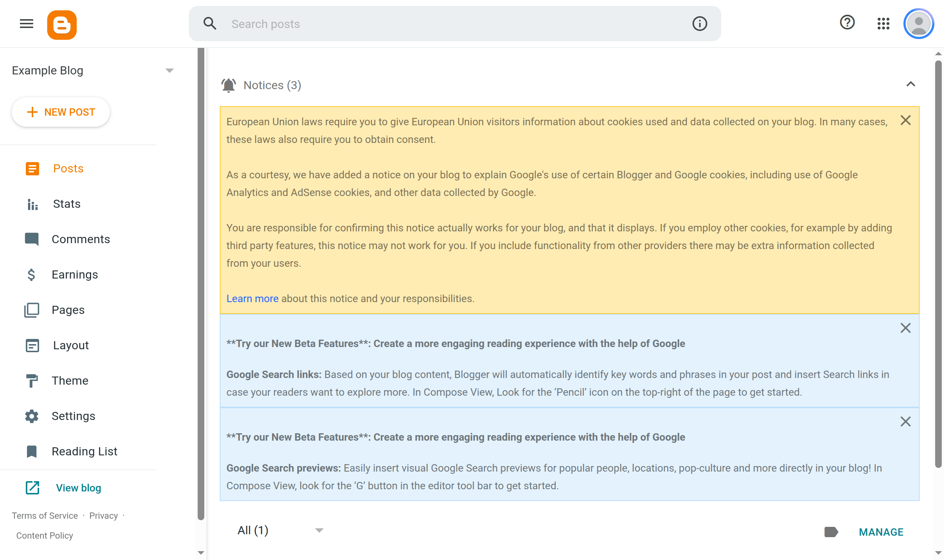
Task: Open Pages section
Action: 68,310
